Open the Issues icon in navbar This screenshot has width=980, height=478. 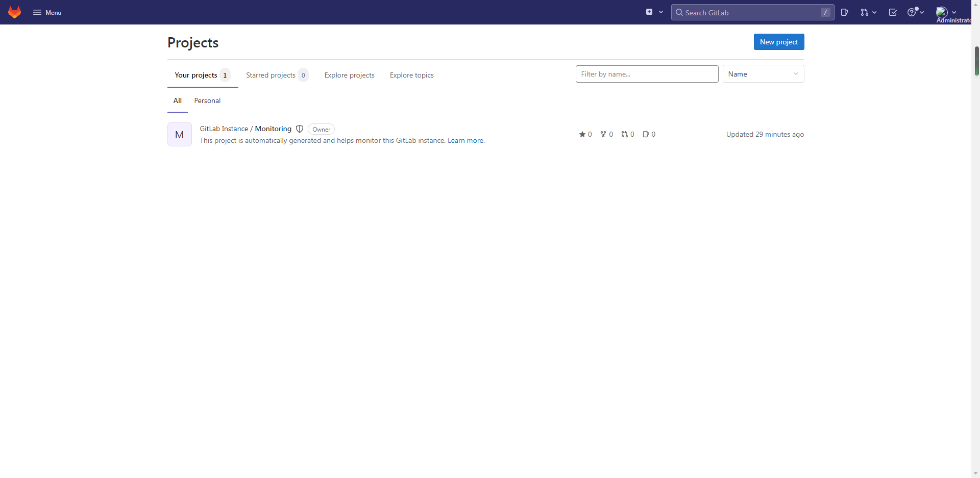click(845, 12)
